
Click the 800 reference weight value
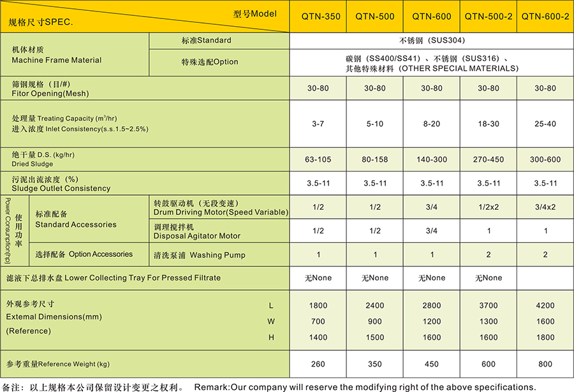point(545,364)
